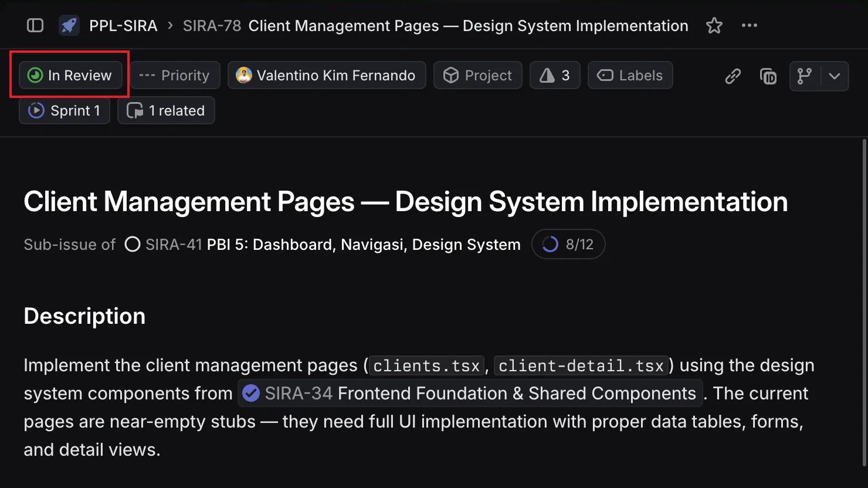Click PPL-SIRA in the breadcrumb
This screenshot has height=488, width=868.
(123, 25)
